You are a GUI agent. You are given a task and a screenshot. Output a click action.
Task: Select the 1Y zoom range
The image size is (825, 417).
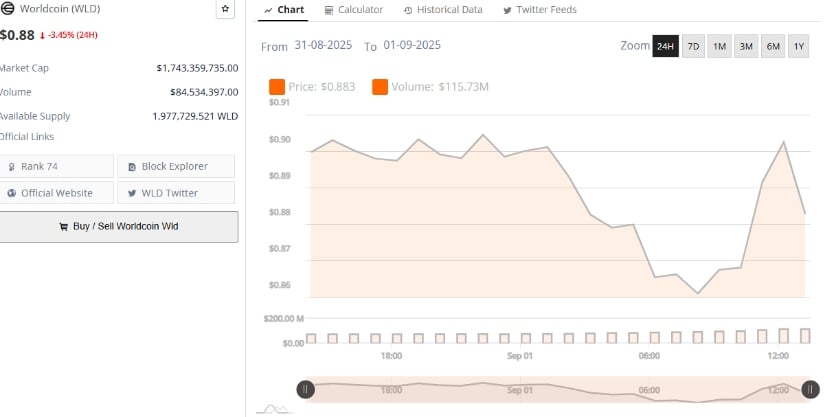(x=799, y=46)
